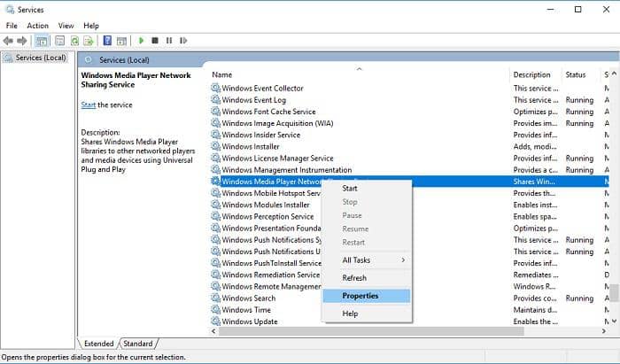Screen dimensions: 620x364
Task: Click the Services title bar app icon
Action: click(x=10, y=10)
